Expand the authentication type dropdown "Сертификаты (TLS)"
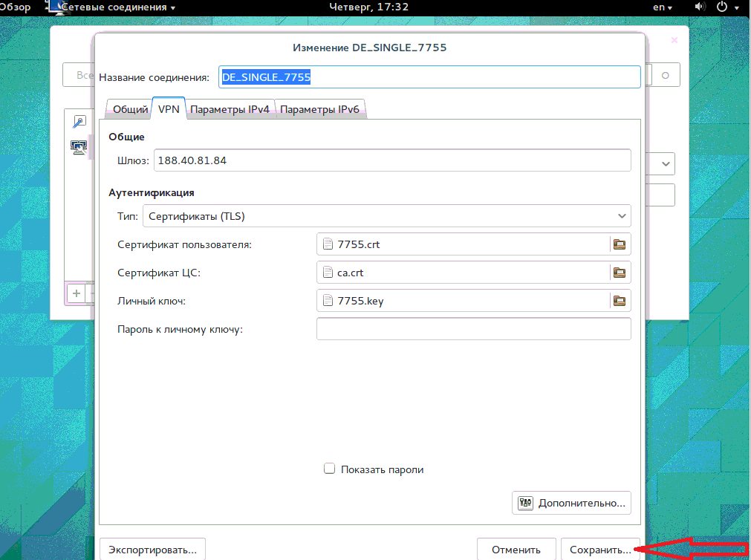751x560 pixels. [386, 216]
